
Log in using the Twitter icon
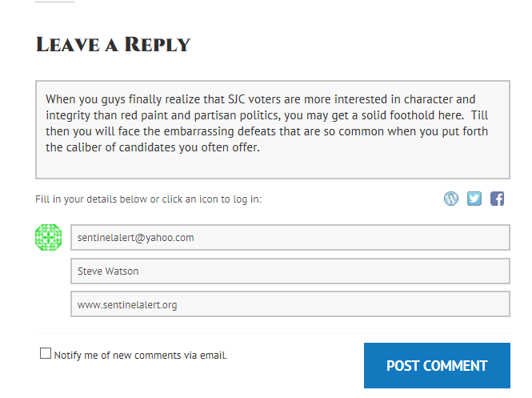coord(474,199)
